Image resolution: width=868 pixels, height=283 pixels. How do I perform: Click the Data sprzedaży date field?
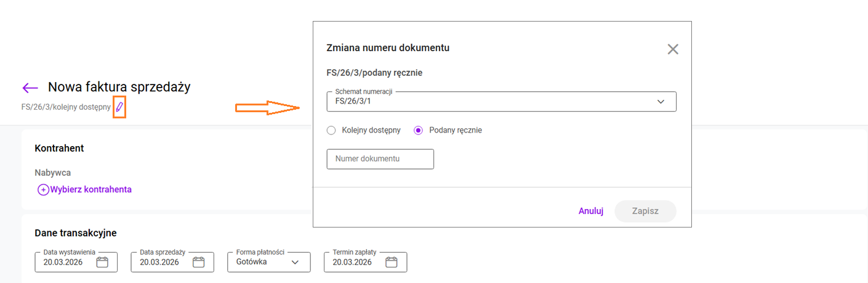[161, 262]
